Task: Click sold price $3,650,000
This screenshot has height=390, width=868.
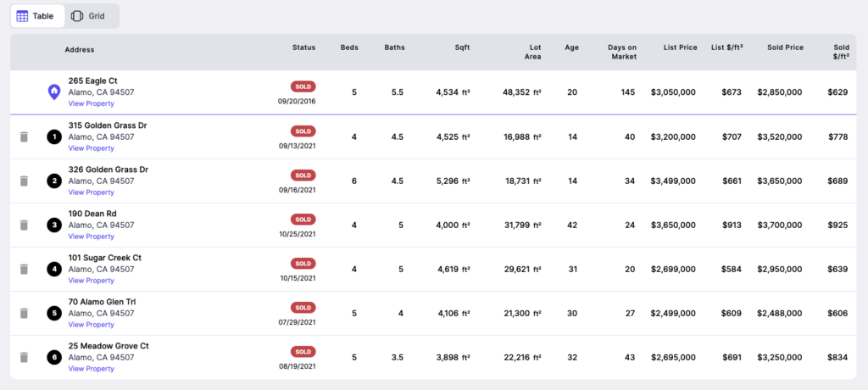Action: click(x=780, y=181)
